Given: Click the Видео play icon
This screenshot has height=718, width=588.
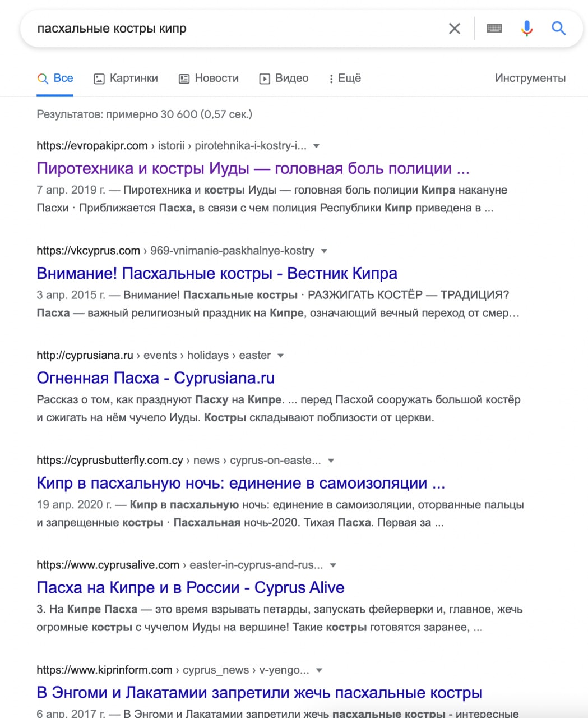Looking at the screenshot, I should coord(265,79).
